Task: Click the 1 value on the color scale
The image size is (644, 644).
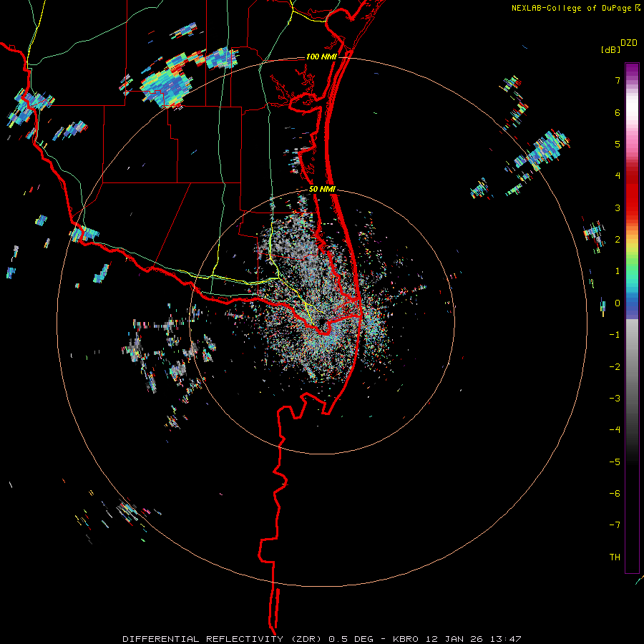Action: pyautogui.click(x=618, y=271)
